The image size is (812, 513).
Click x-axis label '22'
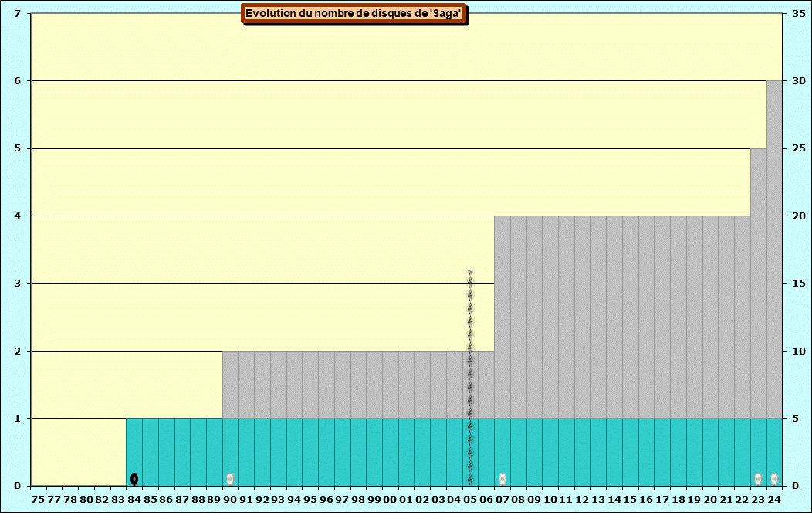tap(742, 500)
